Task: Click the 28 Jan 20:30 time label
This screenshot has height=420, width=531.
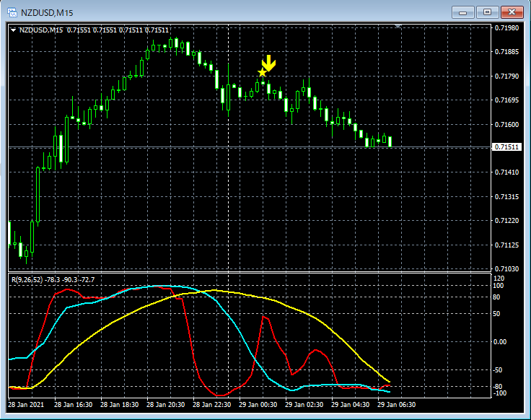Action: point(166,405)
